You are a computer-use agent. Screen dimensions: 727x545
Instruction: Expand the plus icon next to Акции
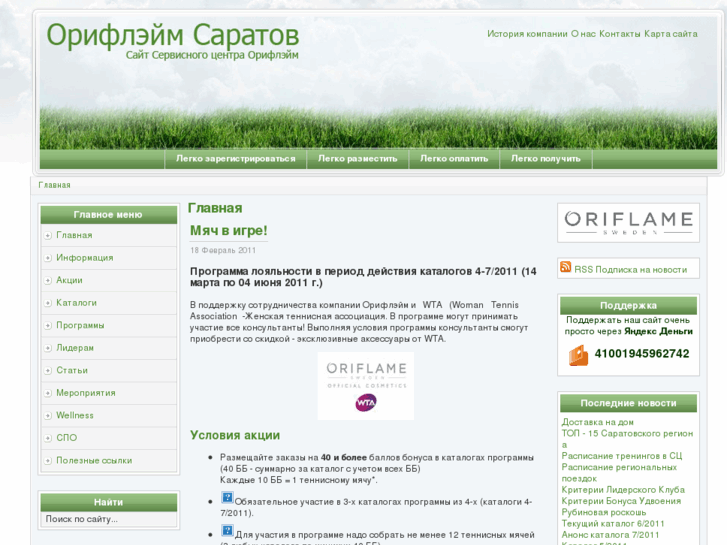click(x=48, y=281)
